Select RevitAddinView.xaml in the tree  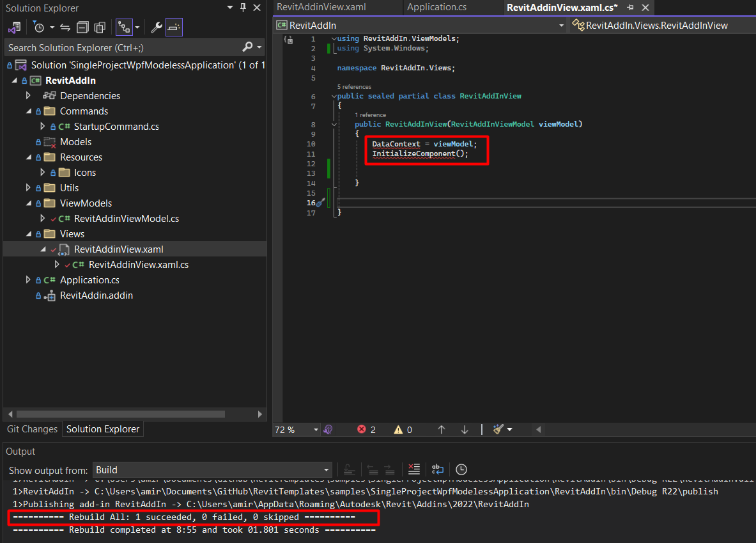pos(119,249)
